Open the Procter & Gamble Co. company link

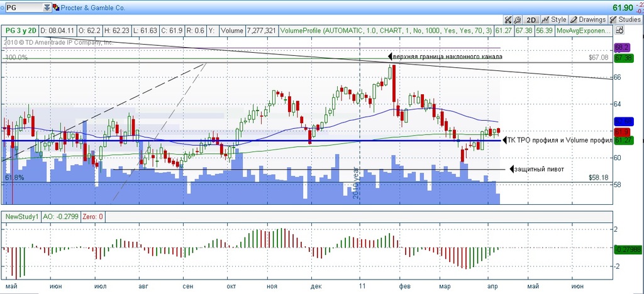point(93,8)
